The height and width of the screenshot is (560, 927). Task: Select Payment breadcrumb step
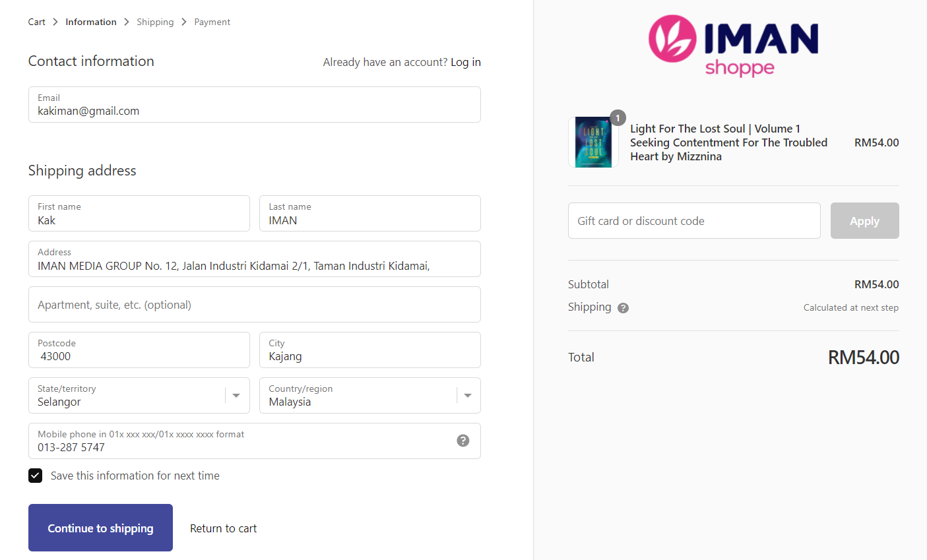(212, 22)
